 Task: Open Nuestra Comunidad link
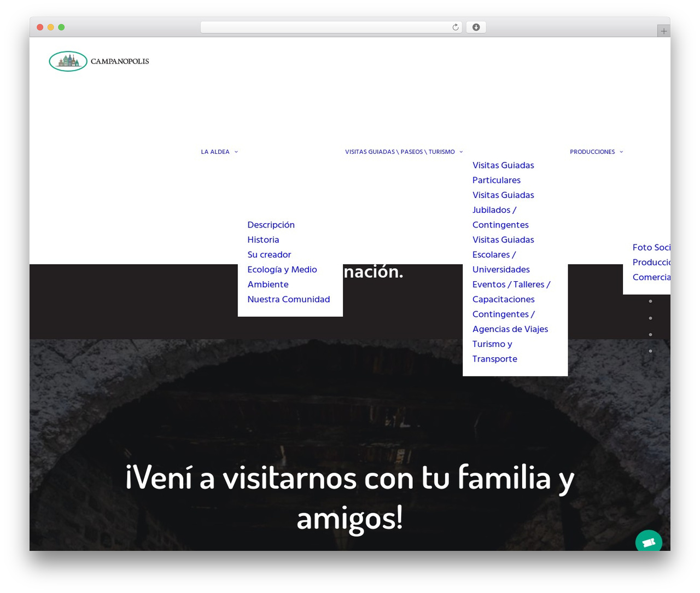point(289,299)
